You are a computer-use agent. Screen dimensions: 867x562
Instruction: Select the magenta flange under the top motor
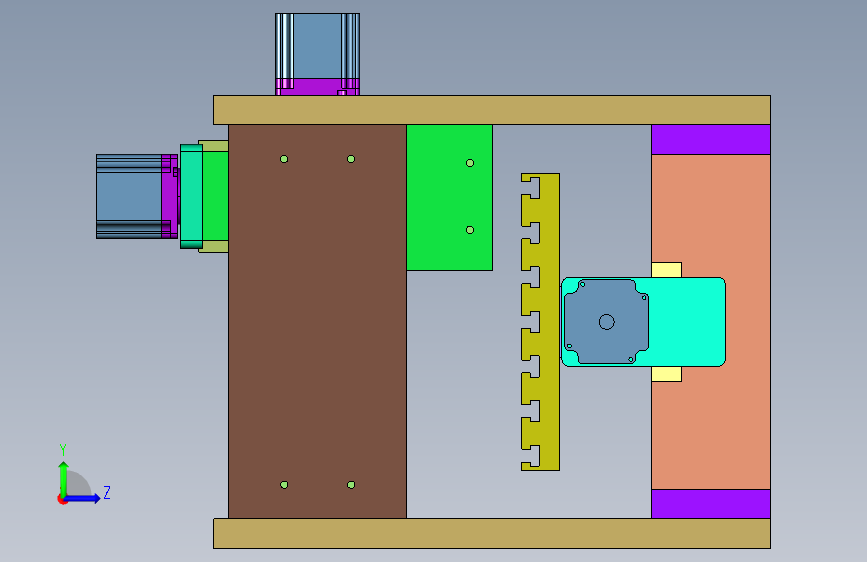point(317,87)
